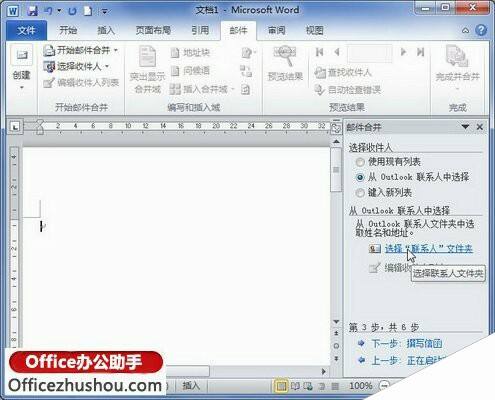Click the Update Labels icon
Image resolution: width=495 pixels, height=400 pixels.
[246, 89]
